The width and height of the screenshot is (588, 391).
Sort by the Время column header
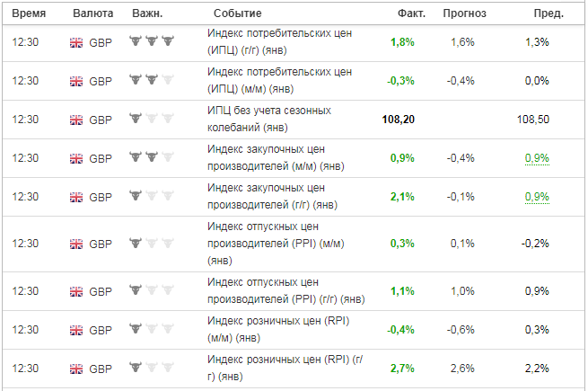click(x=29, y=13)
